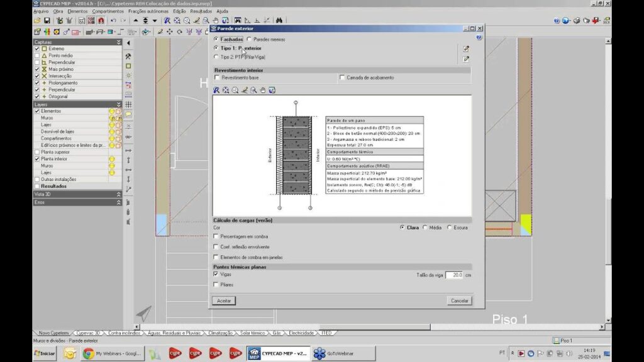
Task: Enable the Revestimento base checkbox
Action: [x=217, y=78]
